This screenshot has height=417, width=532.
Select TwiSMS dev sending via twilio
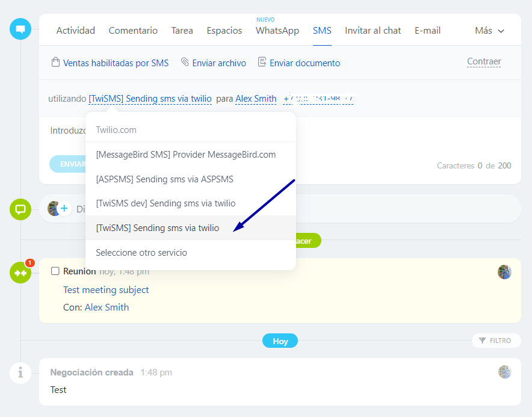pyautogui.click(x=165, y=203)
